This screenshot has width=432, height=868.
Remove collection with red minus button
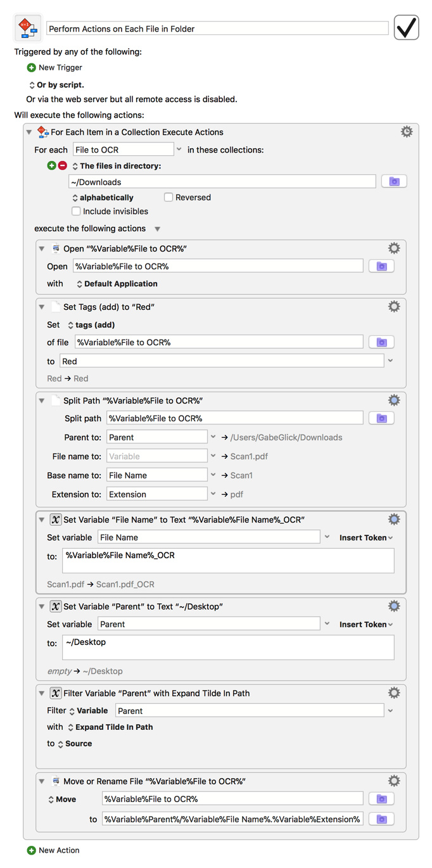(62, 166)
